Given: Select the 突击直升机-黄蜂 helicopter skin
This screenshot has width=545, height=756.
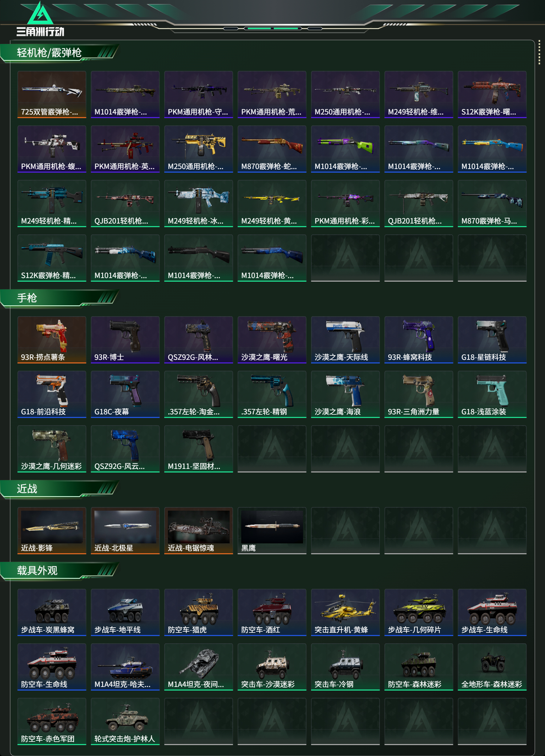Looking at the screenshot, I should [x=345, y=612].
